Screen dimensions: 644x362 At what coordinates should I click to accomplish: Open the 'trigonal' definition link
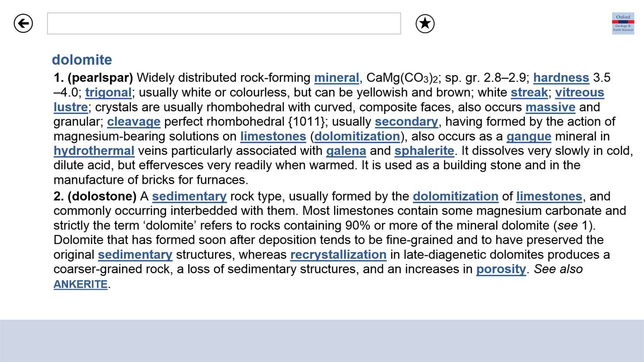(x=108, y=93)
